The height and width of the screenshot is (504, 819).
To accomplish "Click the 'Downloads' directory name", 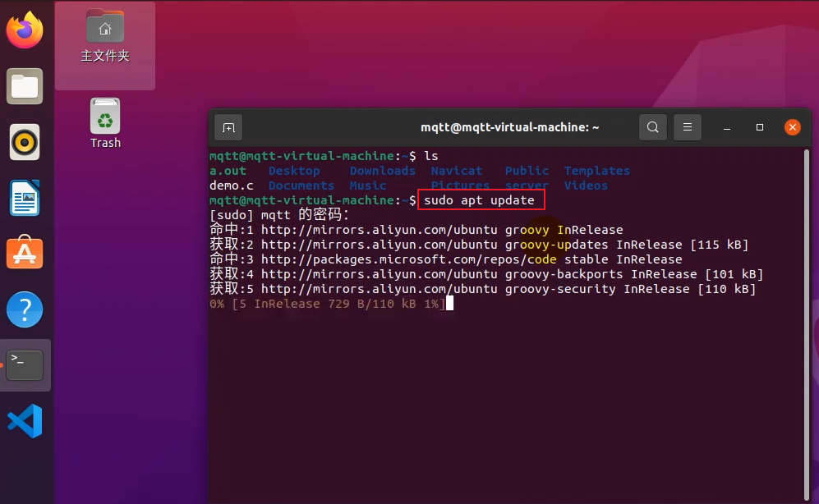I will click(383, 171).
